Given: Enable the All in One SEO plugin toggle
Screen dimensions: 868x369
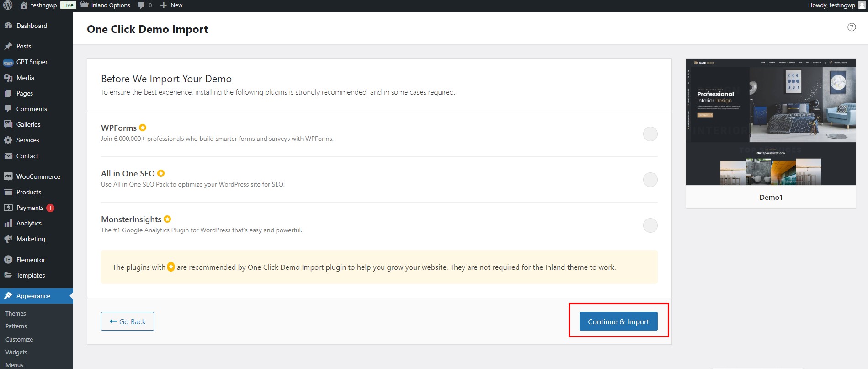Looking at the screenshot, I should 650,180.
